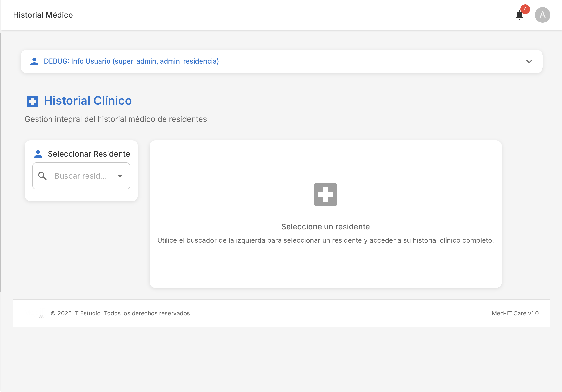Screen dimensions: 562x392
Task: Click the person icon in DEBUG panel
Action: (x=34, y=61)
